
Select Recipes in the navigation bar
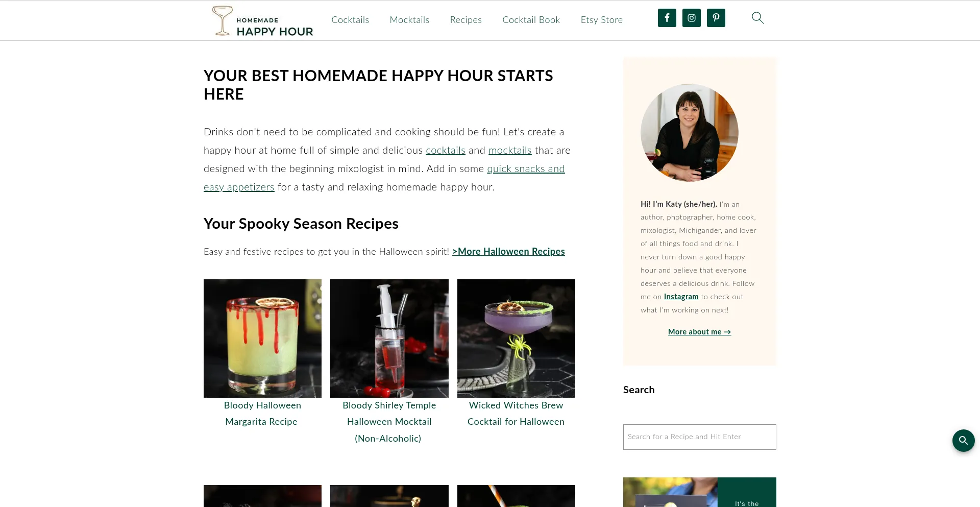pyautogui.click(x=465, y=20)
